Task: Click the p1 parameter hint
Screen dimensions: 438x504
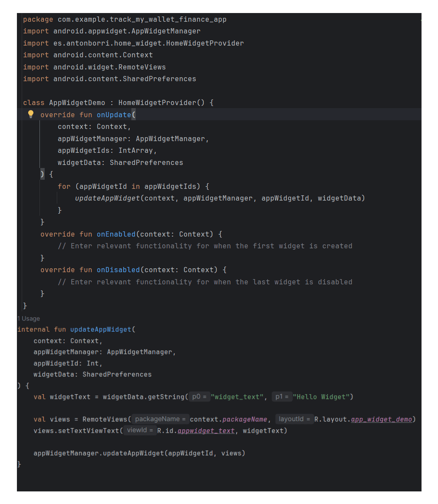Action: (x=282, y=397)
